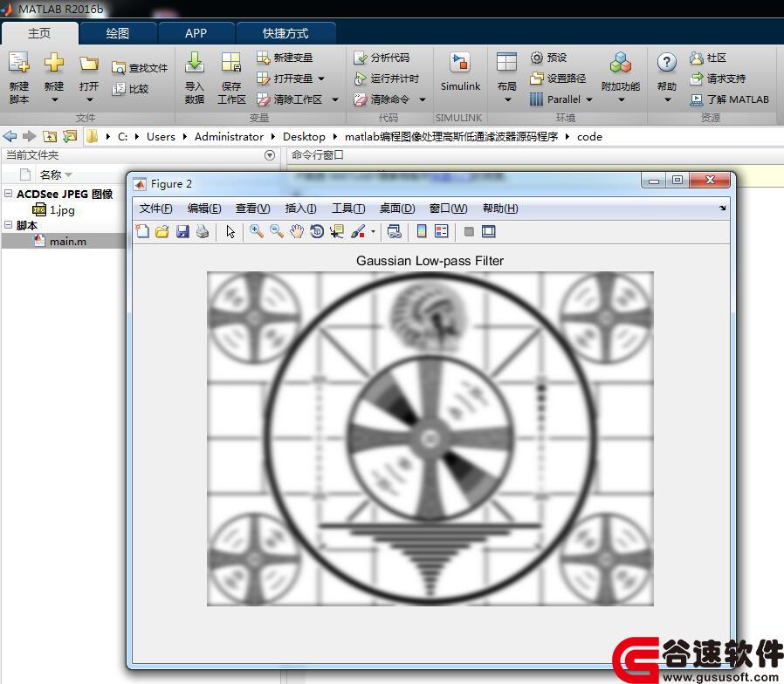784x684 pixels.
Task: Expand Layout (布局) dropdown
Action: click(x=507, y=100)
